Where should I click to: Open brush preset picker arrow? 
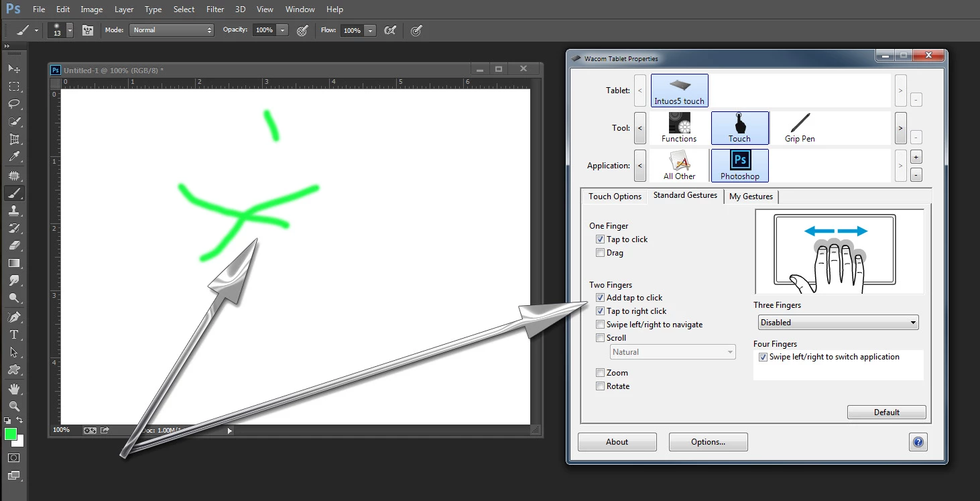point(70,30)
